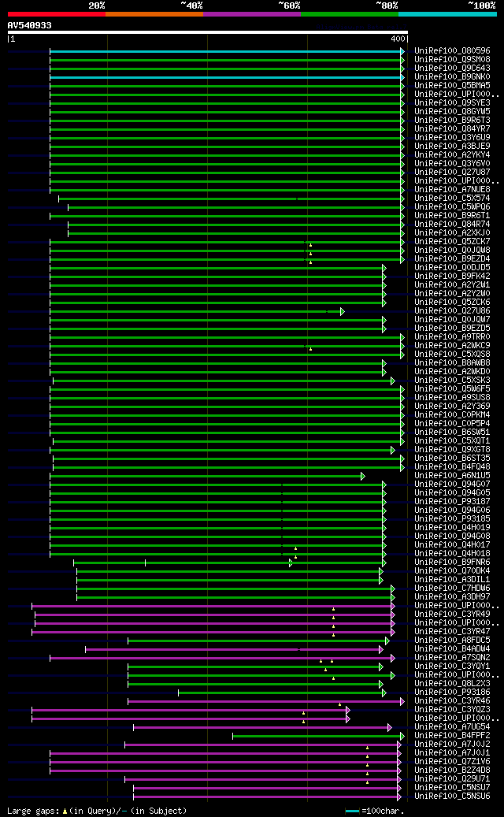Click the UniRef100_A3DH97 label

452,596
